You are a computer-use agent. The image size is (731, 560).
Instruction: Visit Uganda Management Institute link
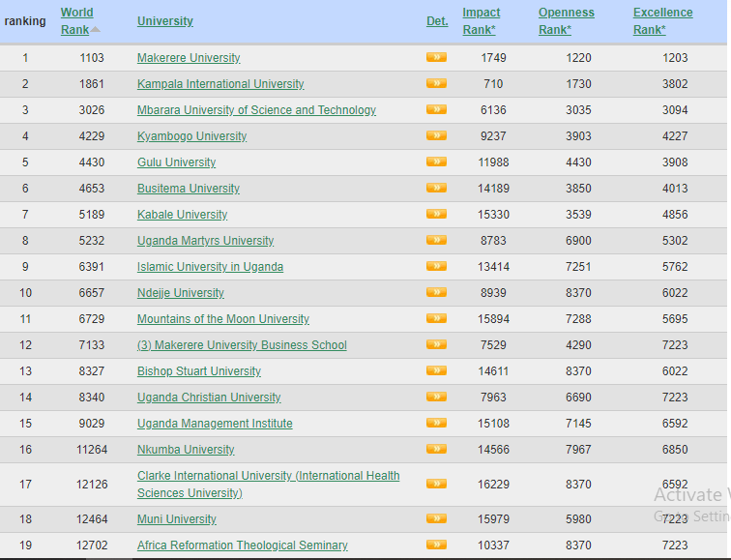pyautogui.click(x=215, y=424)
